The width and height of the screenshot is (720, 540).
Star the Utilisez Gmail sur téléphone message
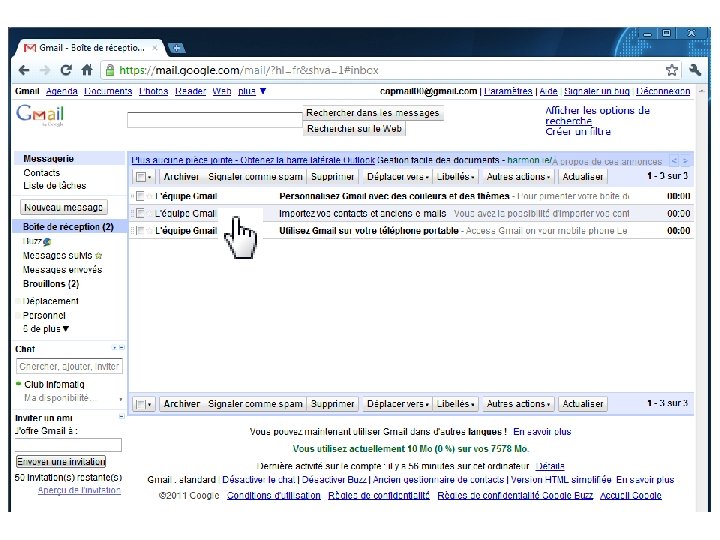point(150,231)
